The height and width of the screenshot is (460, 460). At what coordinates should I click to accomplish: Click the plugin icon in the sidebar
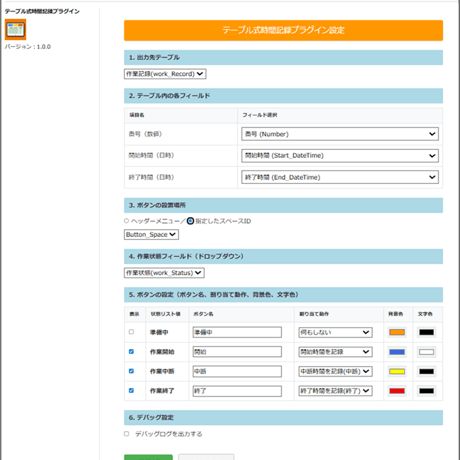click(x=15, y=29)
